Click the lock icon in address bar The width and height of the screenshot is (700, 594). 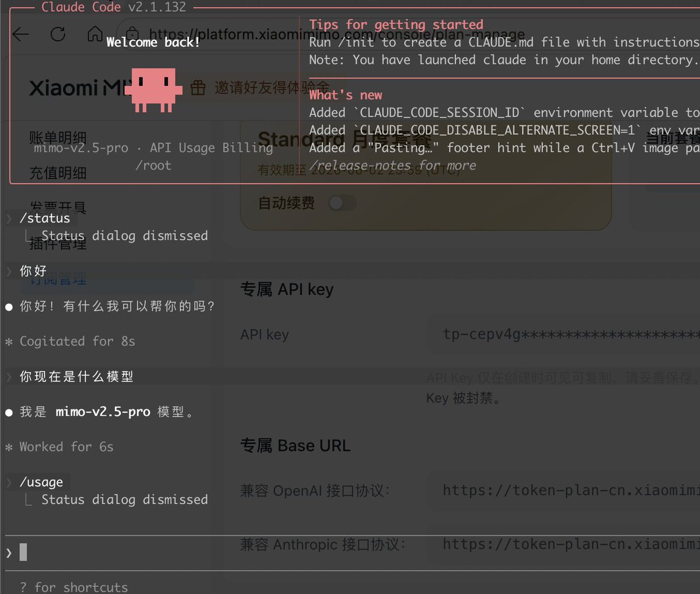click(x=132, y=33)
